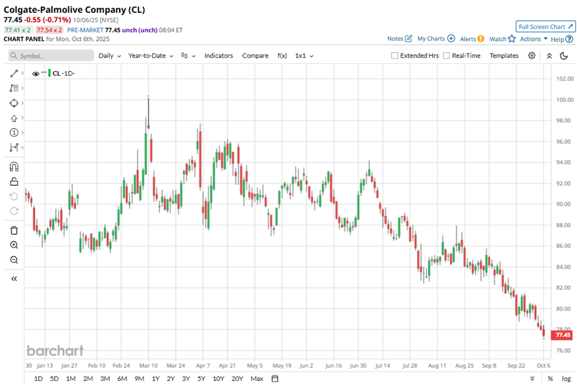577x392 pixels.
Task: Select the 1M time range
Action: [71, 379]
